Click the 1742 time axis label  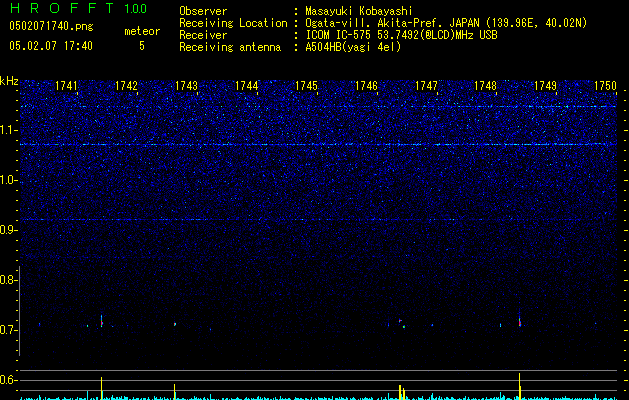pyautogui.click(x=126, y=86)
